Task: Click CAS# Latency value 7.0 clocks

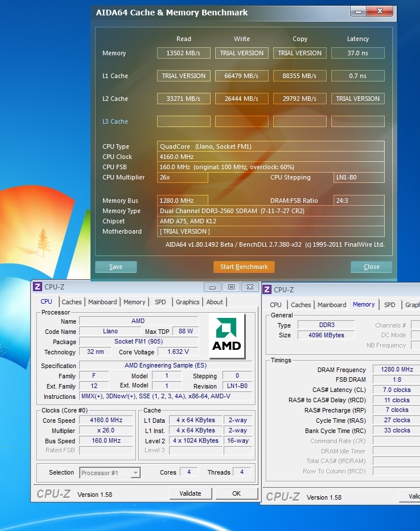Action: click(x=397, y=390)
